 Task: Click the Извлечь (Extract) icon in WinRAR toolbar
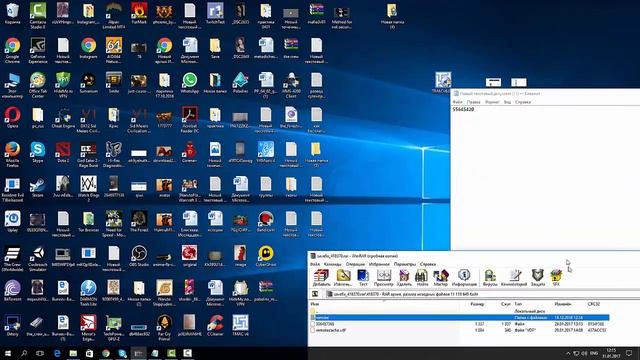(343, 278)
